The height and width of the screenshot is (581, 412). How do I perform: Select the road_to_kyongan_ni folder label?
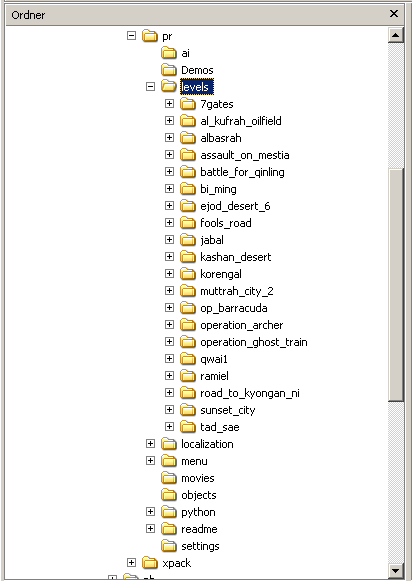(250, 393)
